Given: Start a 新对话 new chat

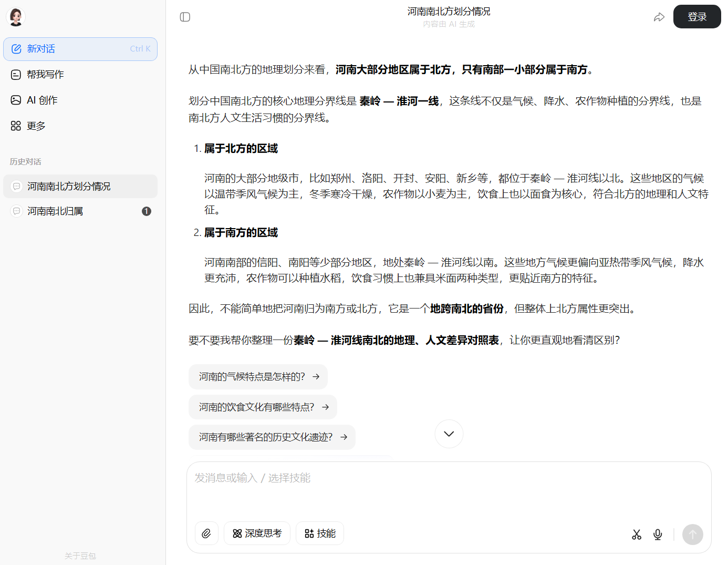Looking at the screenshot, I should pos(80,49).
